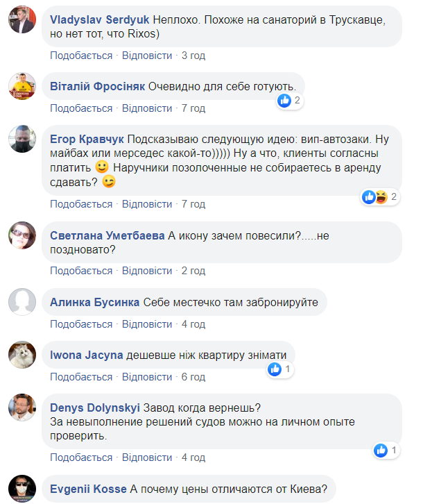Viewport: 423px width, 504px height.
Task: Toggle Подобається on Алинка Бусинка's comment
Action: tap(81, 324)
